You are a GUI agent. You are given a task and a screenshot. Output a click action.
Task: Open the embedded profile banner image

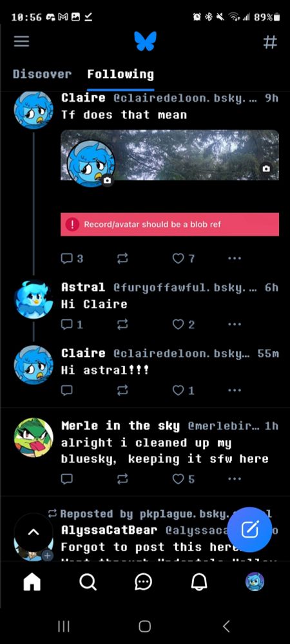pyautogui.click(x=169, y=155)
